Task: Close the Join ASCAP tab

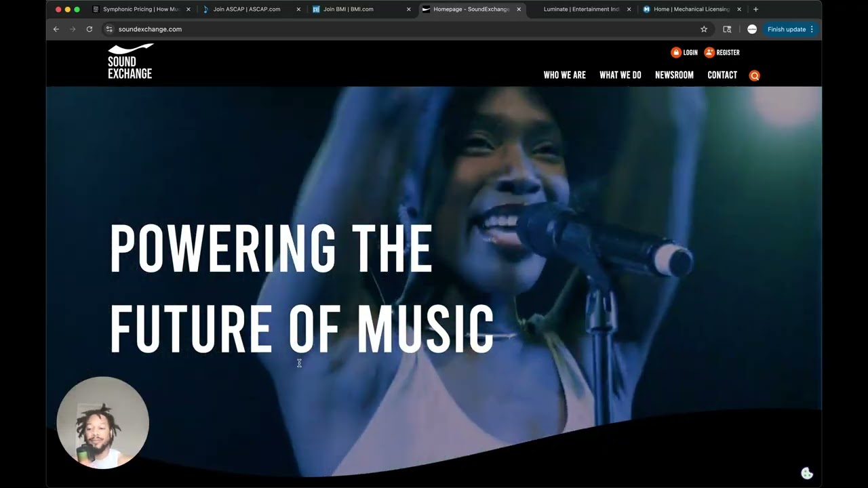Action: [x=298, y=9]
